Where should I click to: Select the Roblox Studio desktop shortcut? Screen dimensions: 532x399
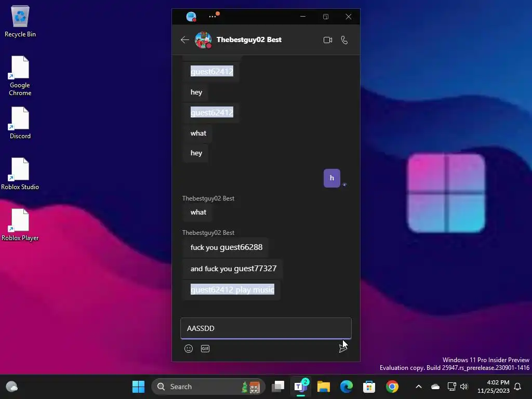pos(20,174)
